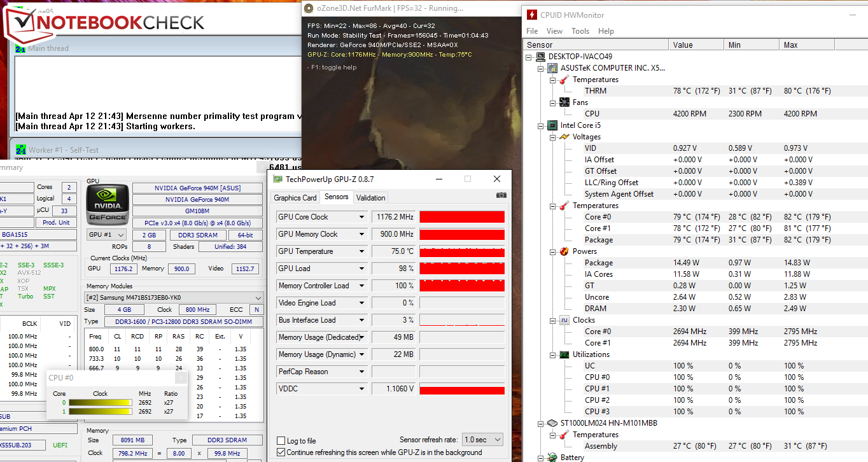Open the Memory Controller Load dropdown

pos(362,286)
